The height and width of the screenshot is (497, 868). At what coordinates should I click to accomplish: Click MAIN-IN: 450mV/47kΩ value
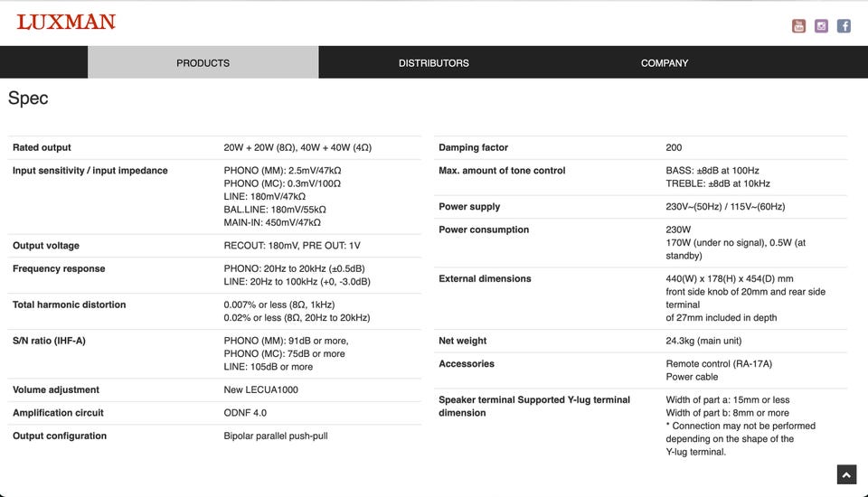point(272,222)
